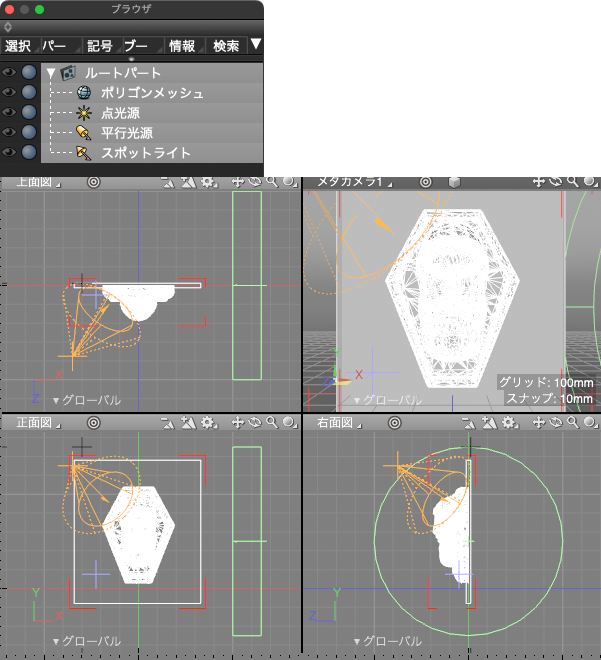601x660 pixels.
Task: Click the point light icon (点光源)
Action: tap(84, 113)
